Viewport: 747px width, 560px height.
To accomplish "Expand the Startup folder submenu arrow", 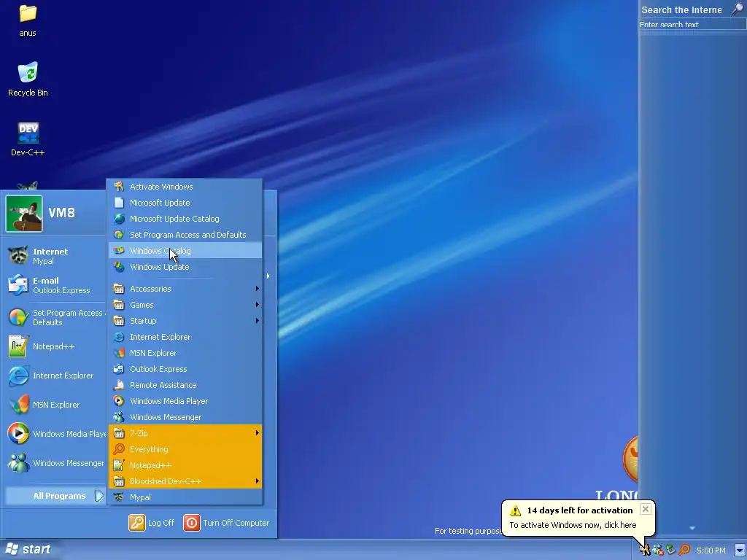I will pos(258,321).
